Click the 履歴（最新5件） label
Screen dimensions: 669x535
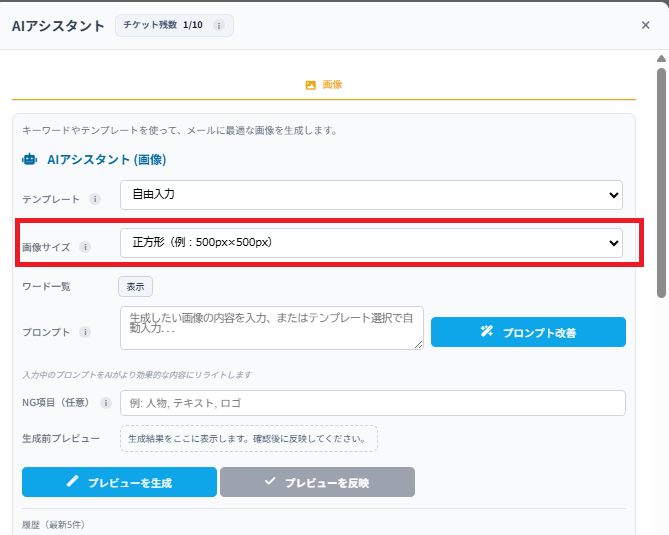53,524
